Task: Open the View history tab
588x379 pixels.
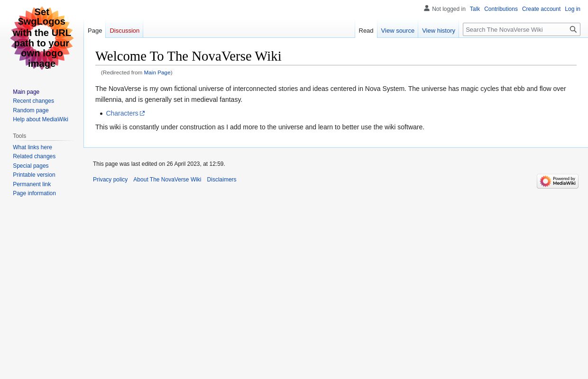Action: click(x=438, y=30)
